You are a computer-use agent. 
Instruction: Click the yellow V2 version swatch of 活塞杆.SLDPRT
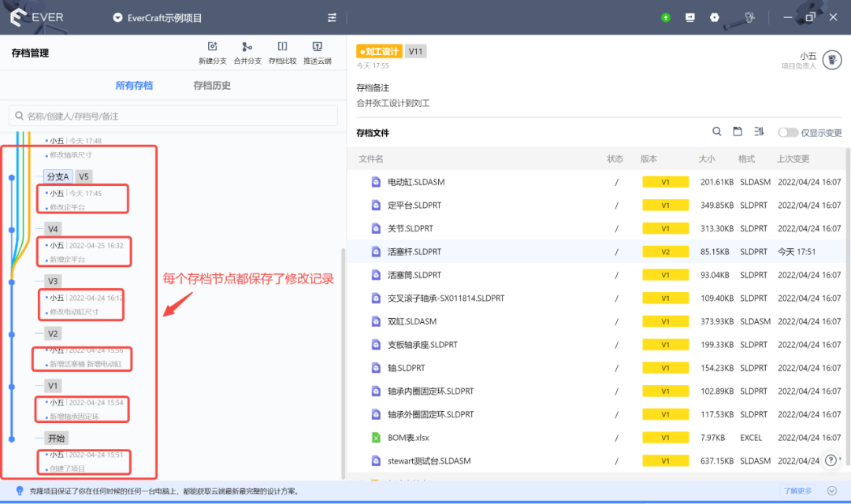[665, 252]
